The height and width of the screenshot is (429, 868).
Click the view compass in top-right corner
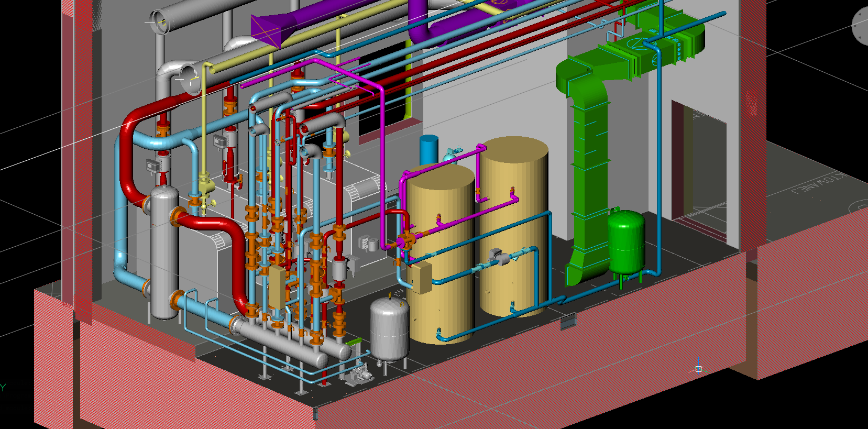(x=861, y=26)
